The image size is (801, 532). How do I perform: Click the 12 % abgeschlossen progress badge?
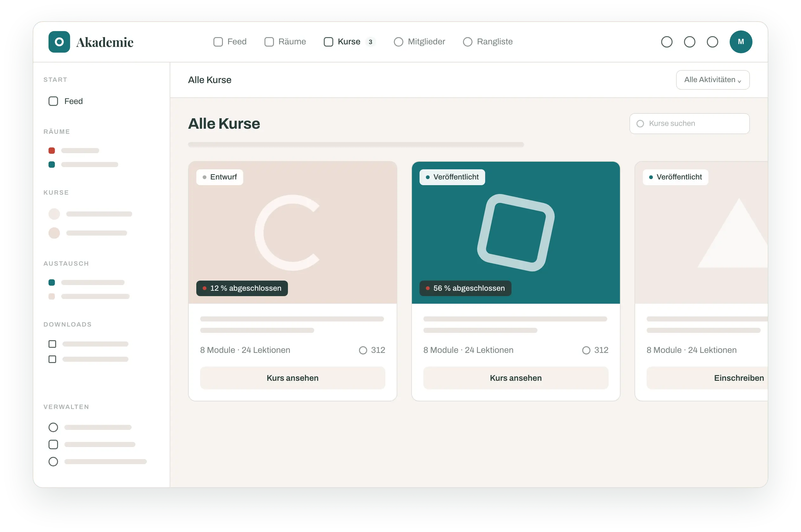(x=242, y=288)
